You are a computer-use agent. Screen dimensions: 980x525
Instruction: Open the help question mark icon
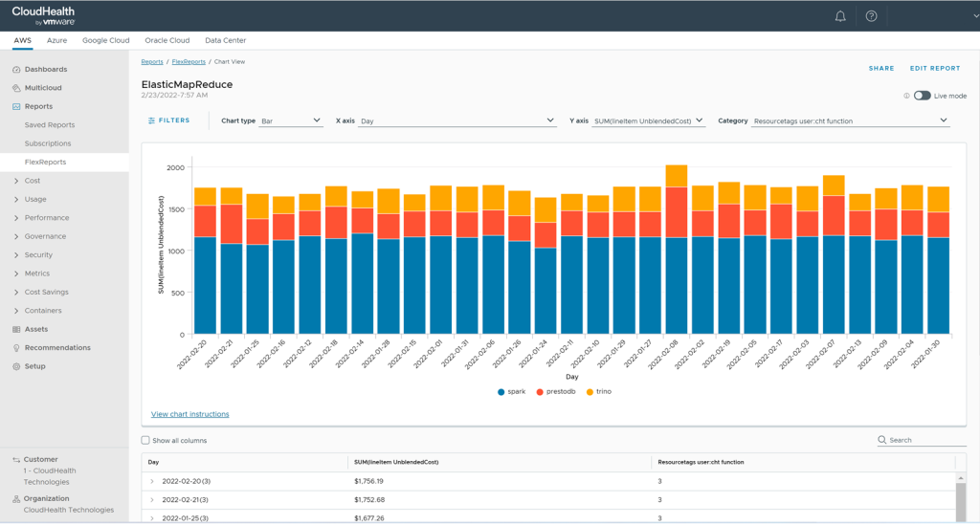[871, 16]
